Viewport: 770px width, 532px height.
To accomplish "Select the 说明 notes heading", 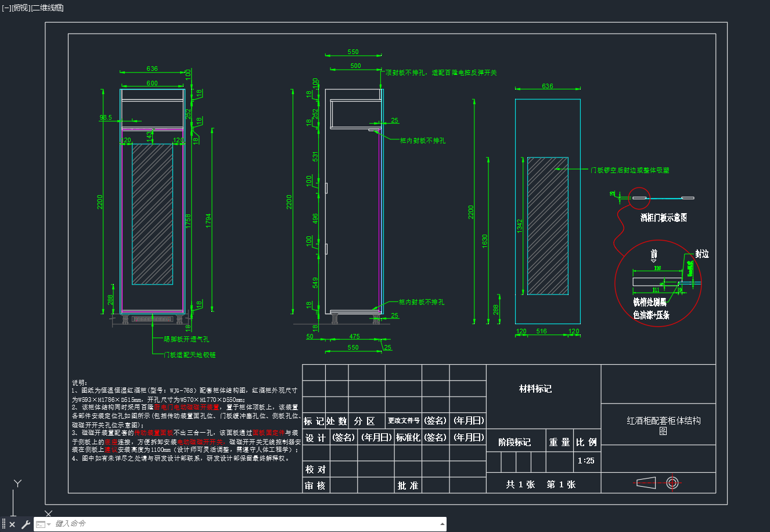I will (80, 383).
